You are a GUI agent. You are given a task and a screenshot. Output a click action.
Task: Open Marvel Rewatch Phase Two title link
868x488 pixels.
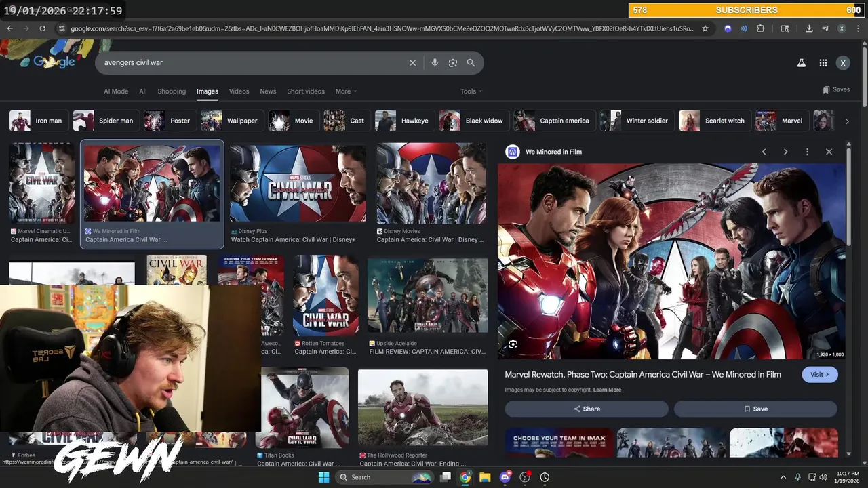point(643,375)
